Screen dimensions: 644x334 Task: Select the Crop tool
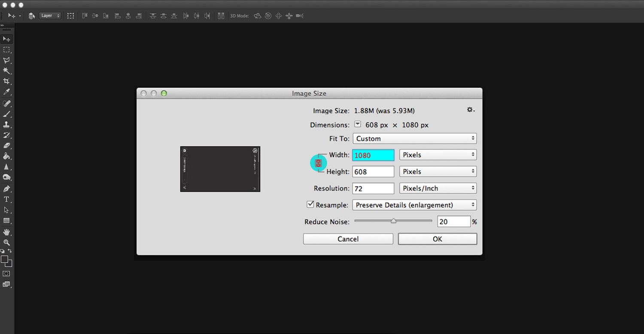tap(6, 81)
